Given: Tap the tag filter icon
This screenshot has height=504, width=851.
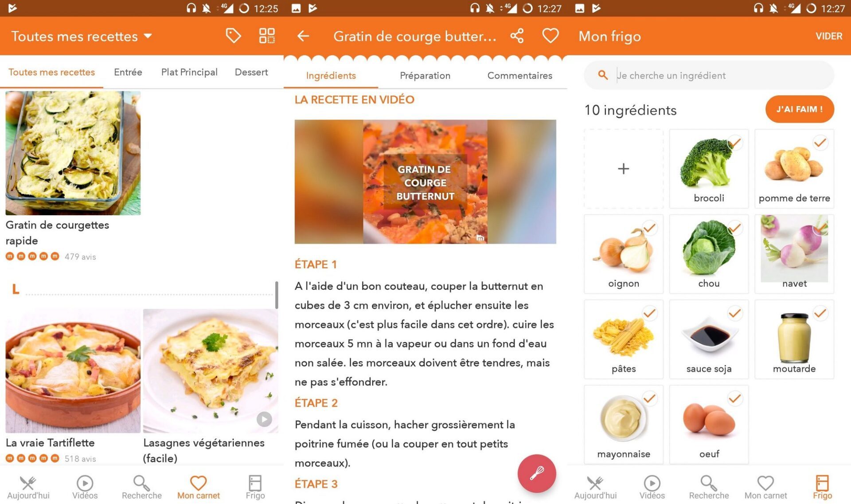Looking at the screenshot, I should coord(233,36).
